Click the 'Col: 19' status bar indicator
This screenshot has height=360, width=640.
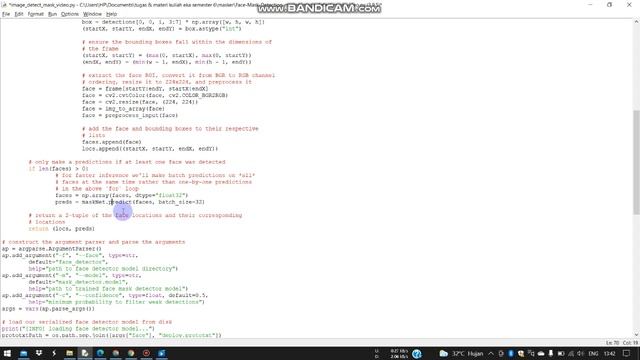(x=631, y=343)
